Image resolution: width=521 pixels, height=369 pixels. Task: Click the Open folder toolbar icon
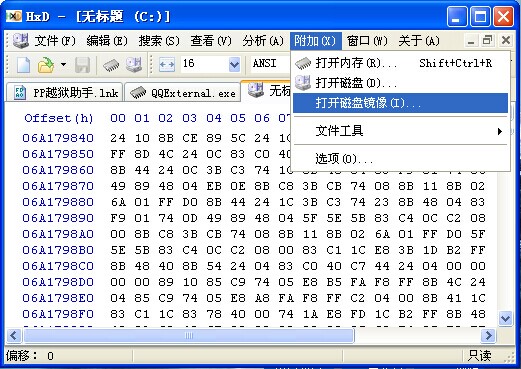click(46, 64)
